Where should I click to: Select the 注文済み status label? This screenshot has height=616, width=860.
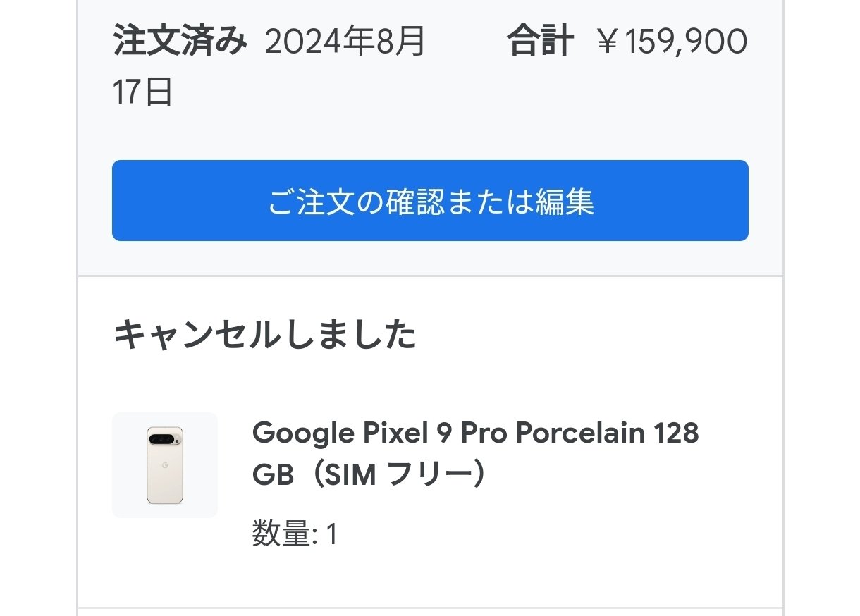[x=180, y=42]
